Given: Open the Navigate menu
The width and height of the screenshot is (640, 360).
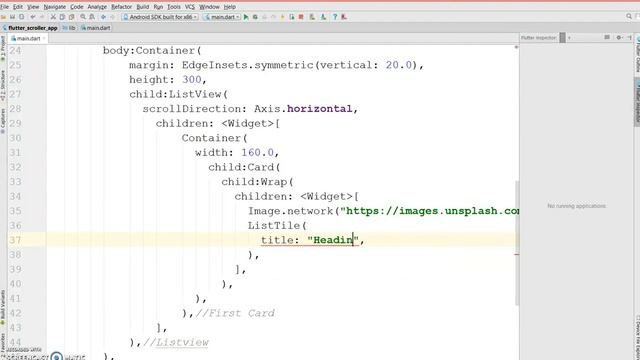Looking at the screenshot, I should 55,7.
